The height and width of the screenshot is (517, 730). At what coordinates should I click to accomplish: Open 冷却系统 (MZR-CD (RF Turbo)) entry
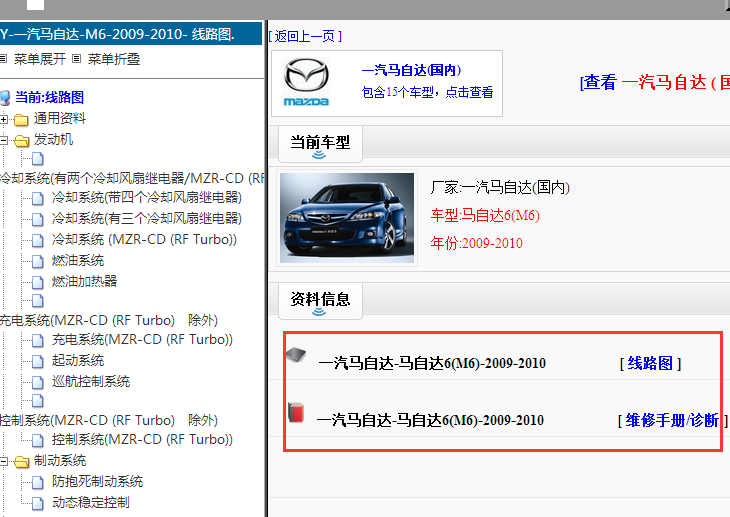(x=144, y=239)
